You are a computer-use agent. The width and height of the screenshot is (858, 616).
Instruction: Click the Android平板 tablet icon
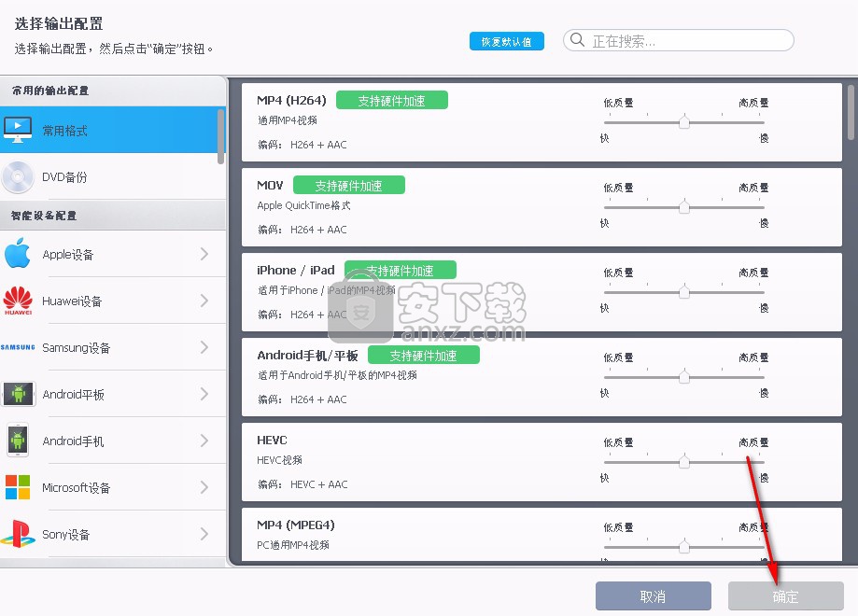pos(19,394)
